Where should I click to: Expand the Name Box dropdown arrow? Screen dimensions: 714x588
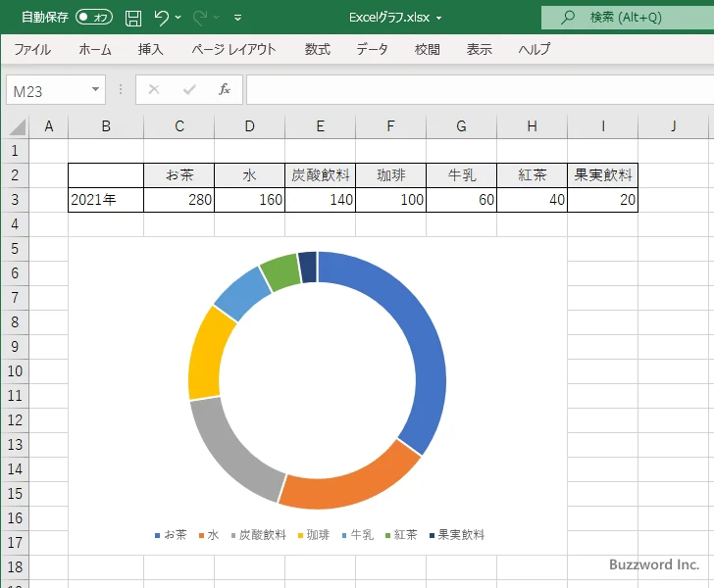tap(96, 89)
